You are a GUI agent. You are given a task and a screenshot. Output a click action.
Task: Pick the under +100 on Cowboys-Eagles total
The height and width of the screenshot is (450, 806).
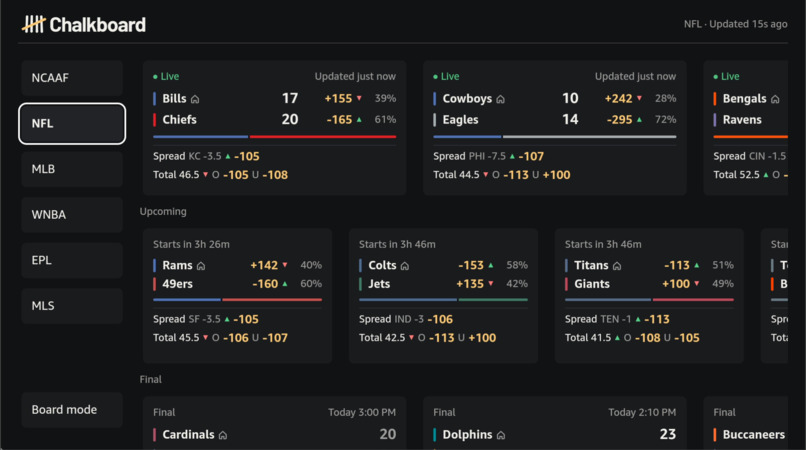(x=556, y=175)
